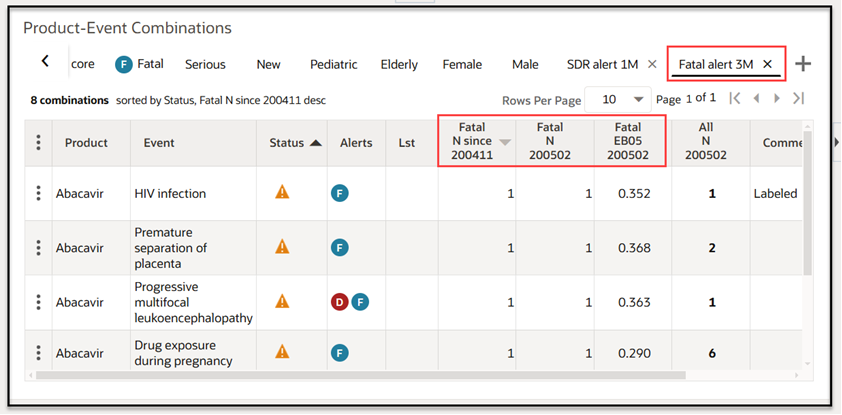This screenshot has width=842, height=415.
Task: Click F badge beside the D badge
Action: click(360, 302)
